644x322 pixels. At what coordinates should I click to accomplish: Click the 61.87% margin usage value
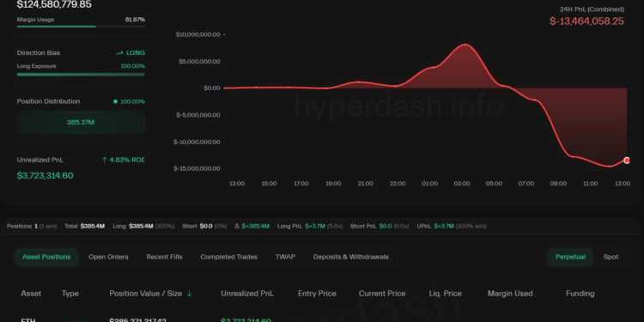(135, 20)
